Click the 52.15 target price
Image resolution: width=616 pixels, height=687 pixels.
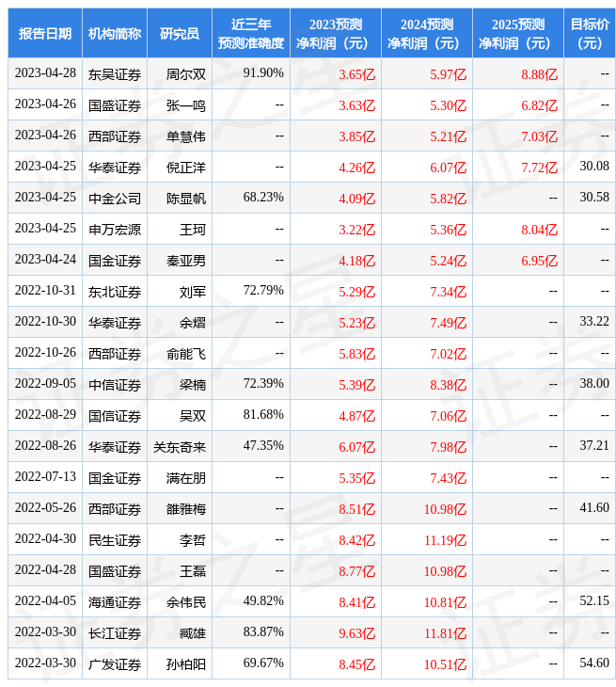pyautogui.click(x=594, y=601)
